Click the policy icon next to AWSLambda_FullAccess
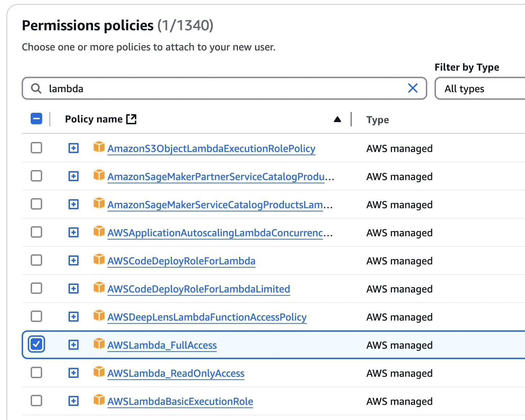The width and height of the screenshot is (525, 420). pyautogui.click(x=99, y=344)
